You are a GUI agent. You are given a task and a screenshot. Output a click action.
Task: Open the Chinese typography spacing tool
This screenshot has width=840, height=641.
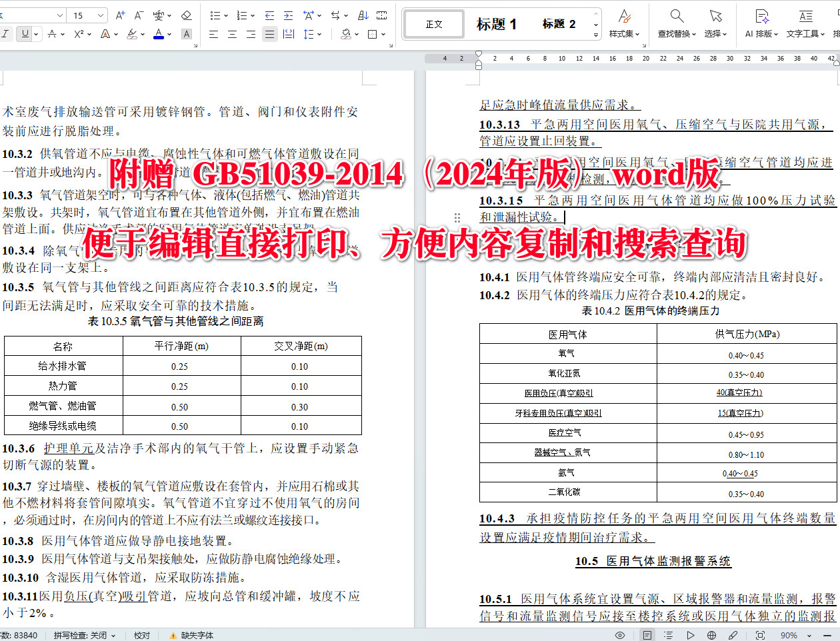(x=308, y=15)
